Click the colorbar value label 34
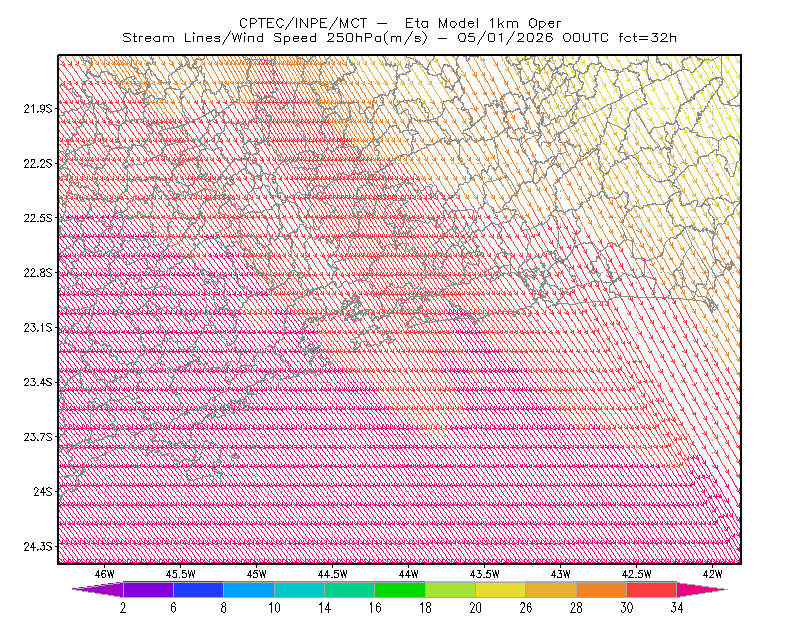The width and height of the screenshot is (800, 618). pos(677,608)
